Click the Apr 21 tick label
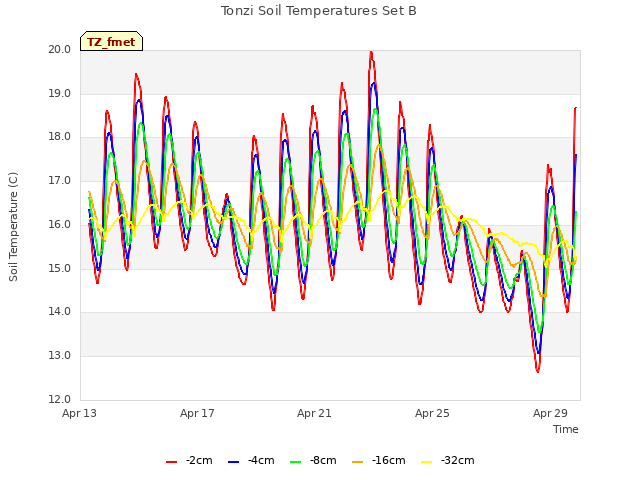Screen dimensions: 640x480 (x=314, y=413)
